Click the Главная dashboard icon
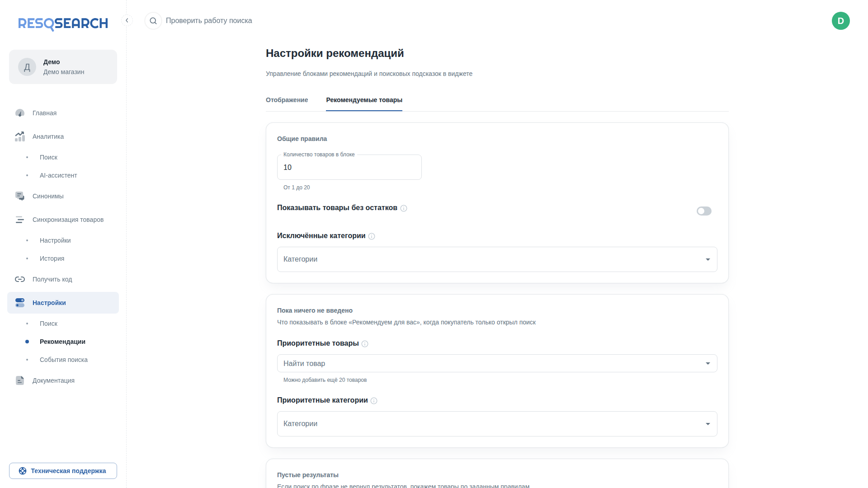868x488 pixels. point(20,113)
